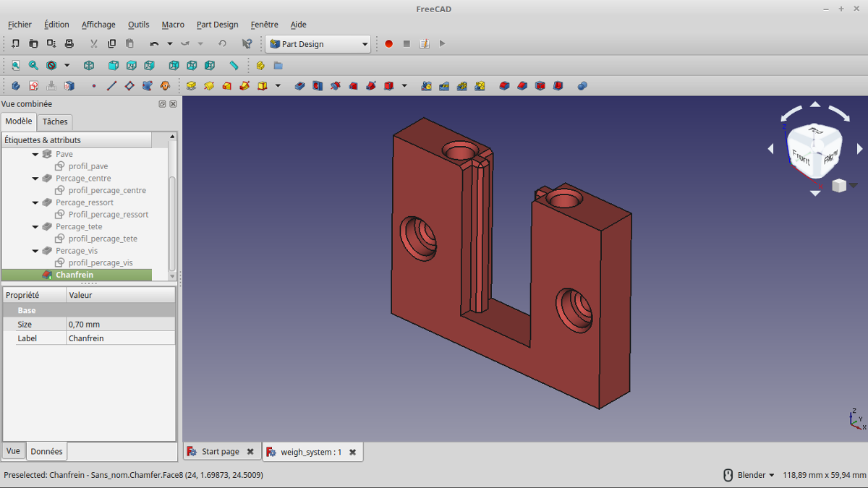The height and width of the screenshot is (488, 868).
Task: Click the Undo arrow icon
Action: 154,43
